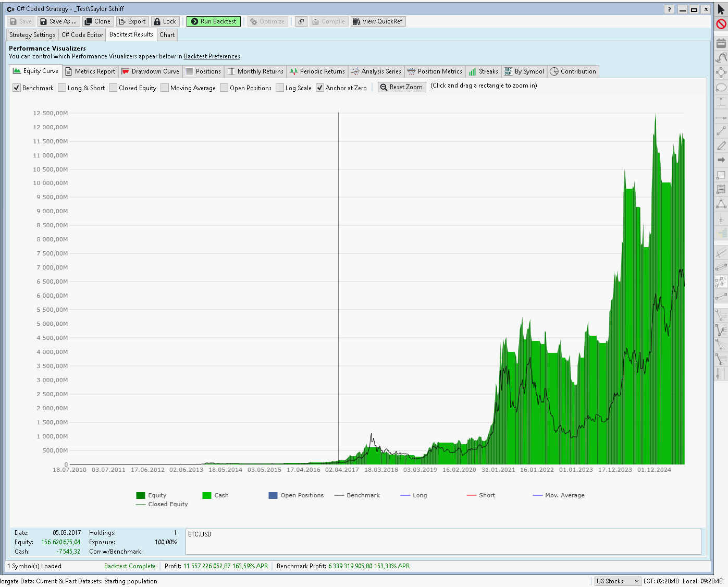The height and width of the screenshot is (587, 728).
Task: Switch to the Drawdown Curve tab
Action: tap(150, 71)
